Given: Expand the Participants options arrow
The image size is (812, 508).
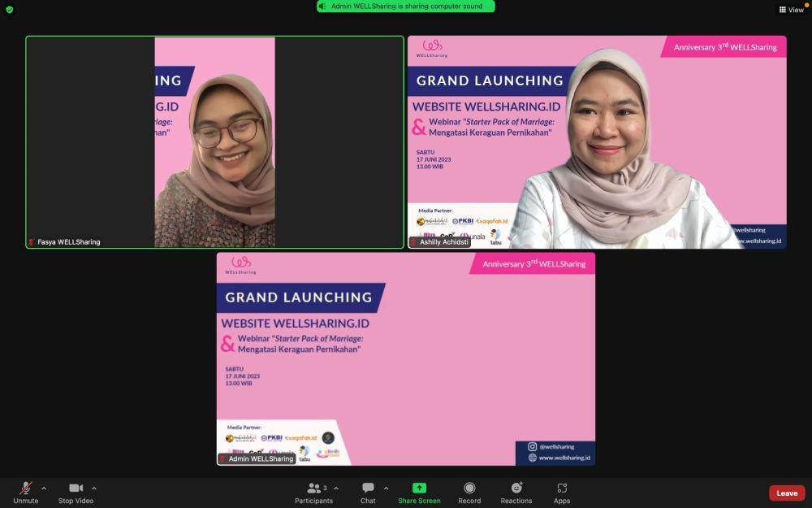Looking at the screenshot, I should 336,488.
